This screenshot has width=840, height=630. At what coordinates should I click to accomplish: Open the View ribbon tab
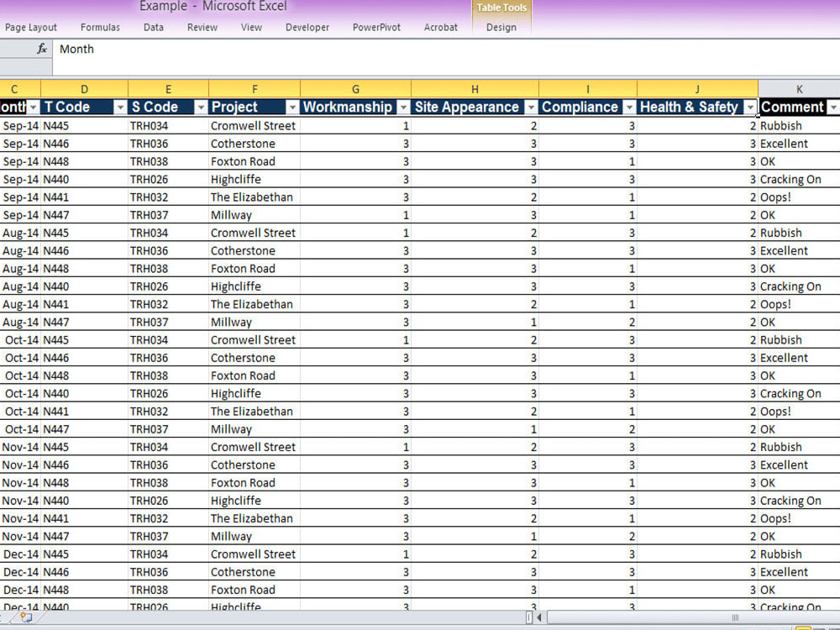[x=251, y=28]
